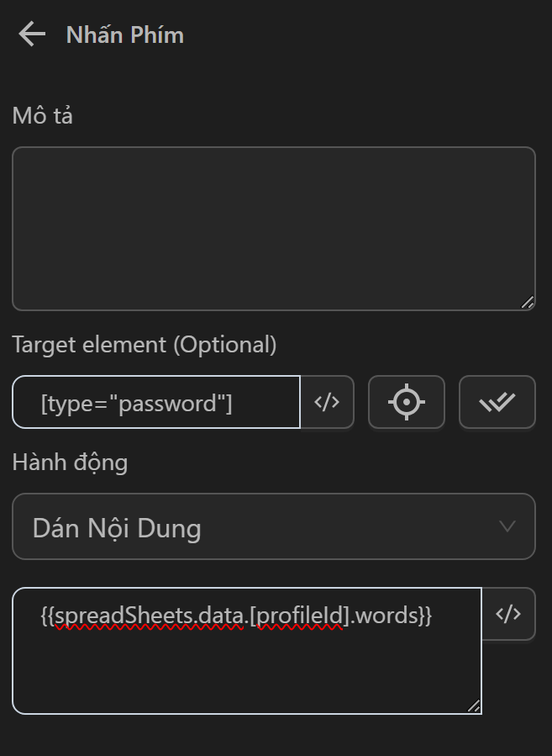Click the chevron arrow of the action dropdown
The image size is (552, 756).
[507, 526]
